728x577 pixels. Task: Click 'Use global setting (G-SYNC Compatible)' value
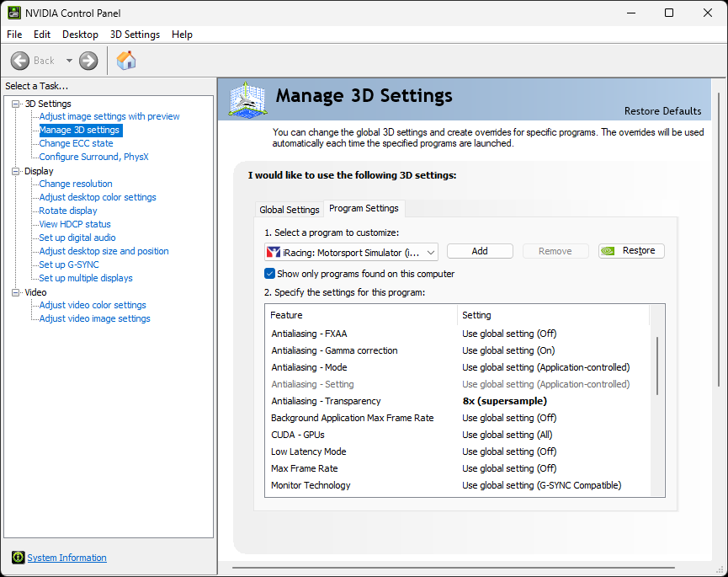pos(542,485)
